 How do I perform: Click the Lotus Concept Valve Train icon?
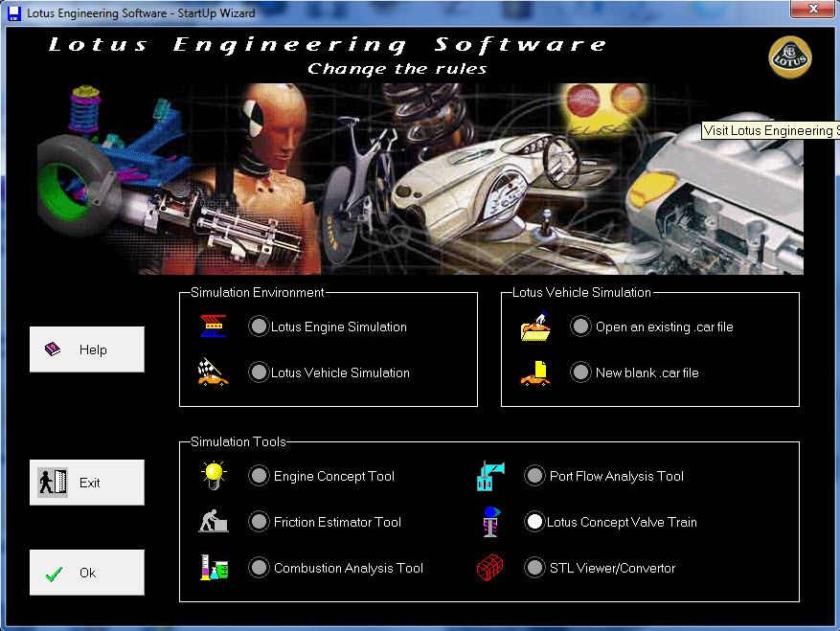pos(489,521)
